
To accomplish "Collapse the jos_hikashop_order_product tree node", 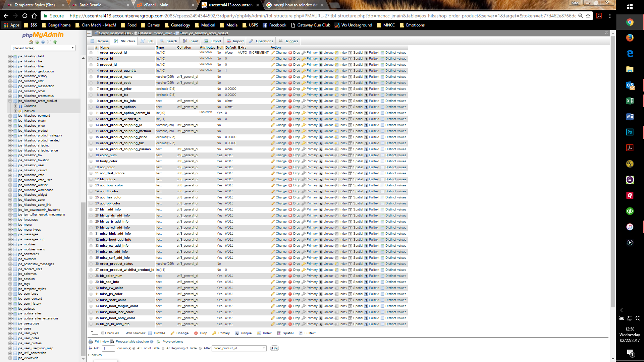I will (10, 101).
